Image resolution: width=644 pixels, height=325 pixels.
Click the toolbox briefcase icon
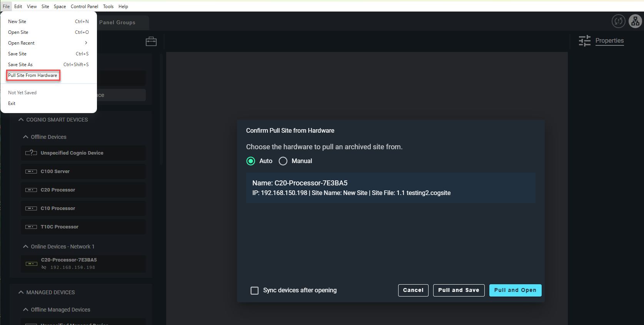(x=151, y=41)
